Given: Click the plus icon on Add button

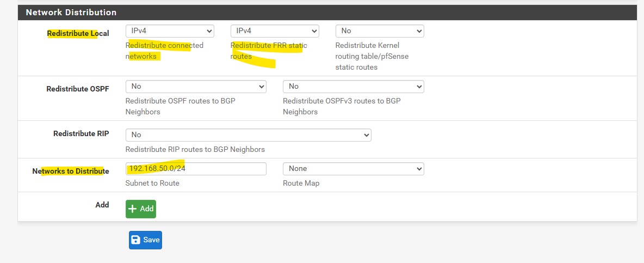Looking at the screenshot, I should [x=133, y=209].
